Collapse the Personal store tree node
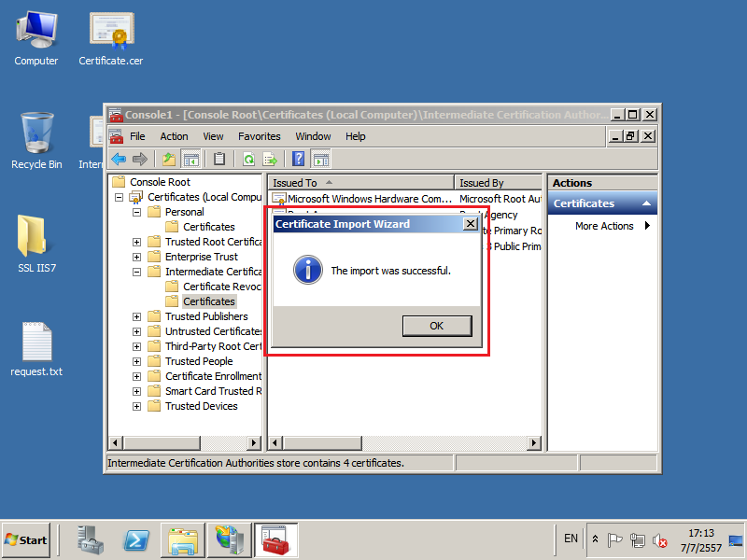The image size is (747, 560). [x=137, y=212]
